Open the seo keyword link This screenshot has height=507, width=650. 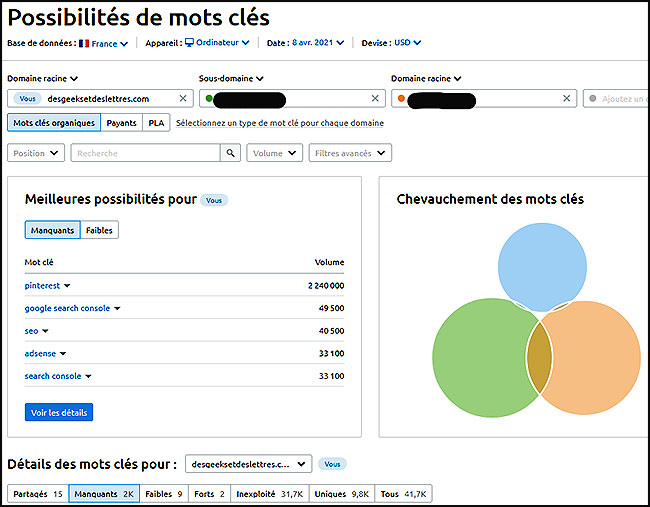[32, 331]
